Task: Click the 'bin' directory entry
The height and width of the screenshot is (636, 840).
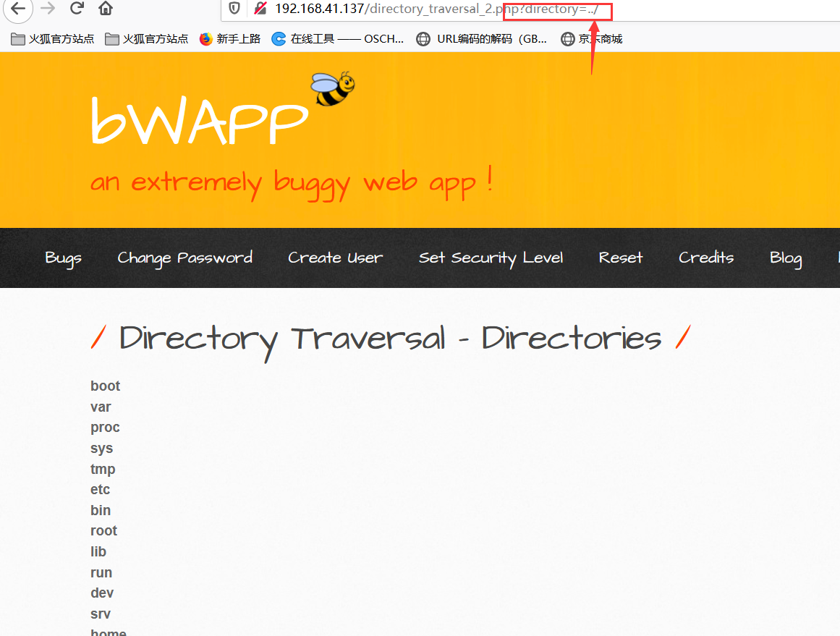Action: [101, 510]
